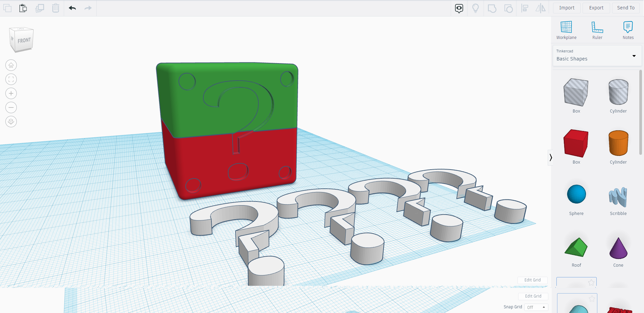Click the Home view button
The height and width of the screenshot is (313, 644).
click(x=11, y=65)
